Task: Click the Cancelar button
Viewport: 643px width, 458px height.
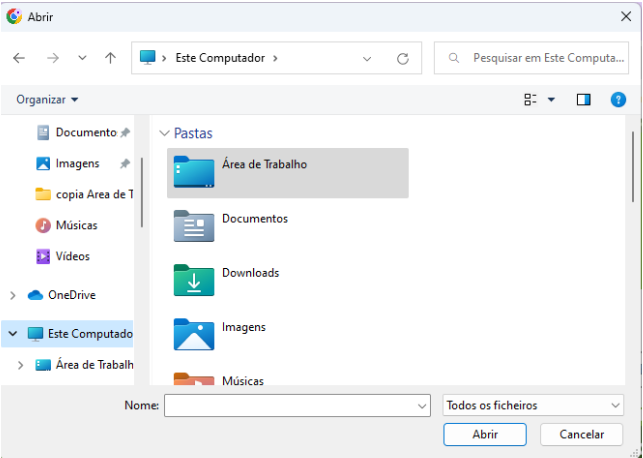Action: click(582, 434)
